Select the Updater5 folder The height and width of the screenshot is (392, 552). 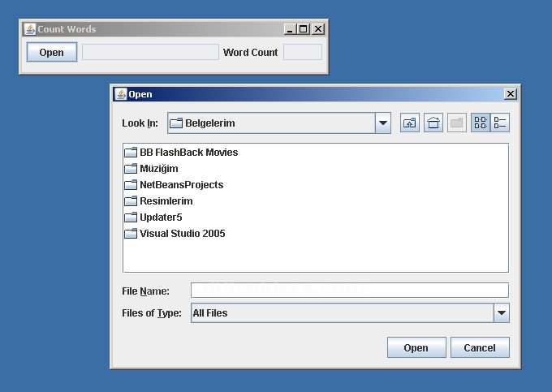[161, 218]
